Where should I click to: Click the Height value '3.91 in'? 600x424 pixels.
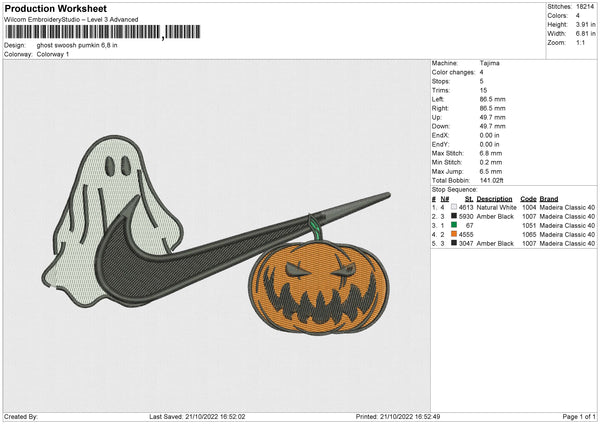coord(585,24)
